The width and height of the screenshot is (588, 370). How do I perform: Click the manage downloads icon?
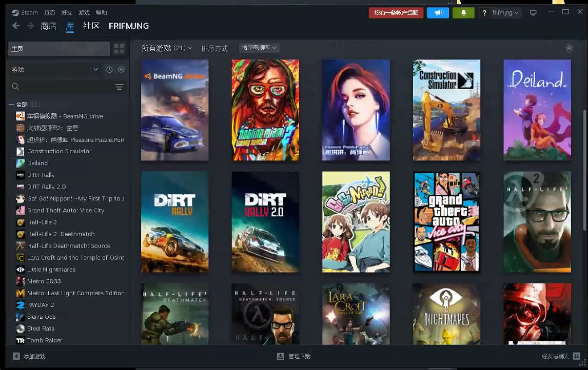tap(280, 356)
